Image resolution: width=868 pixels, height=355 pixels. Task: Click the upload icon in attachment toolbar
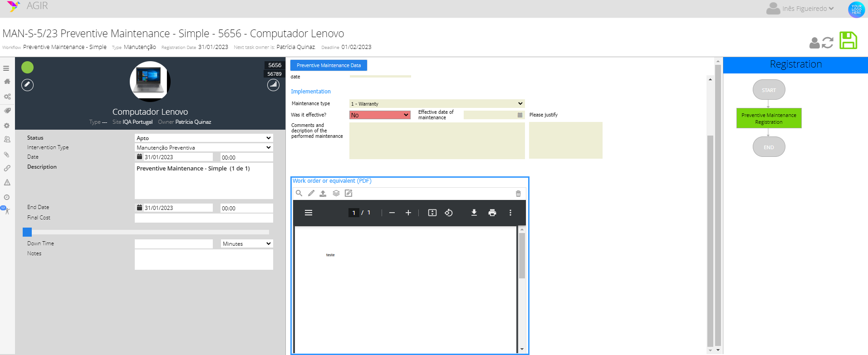click(x=323, y=194)
